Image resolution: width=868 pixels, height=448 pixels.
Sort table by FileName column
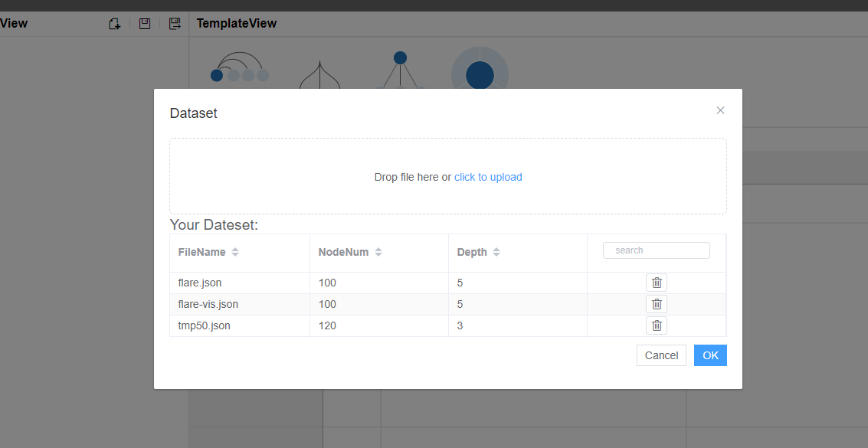[x=235, y=252]
